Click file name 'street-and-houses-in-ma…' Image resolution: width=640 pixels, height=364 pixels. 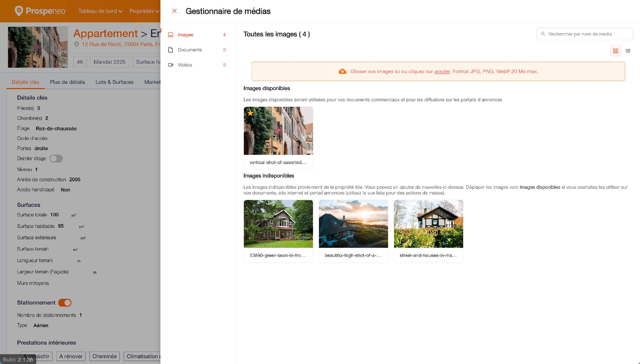pos(428,255)
